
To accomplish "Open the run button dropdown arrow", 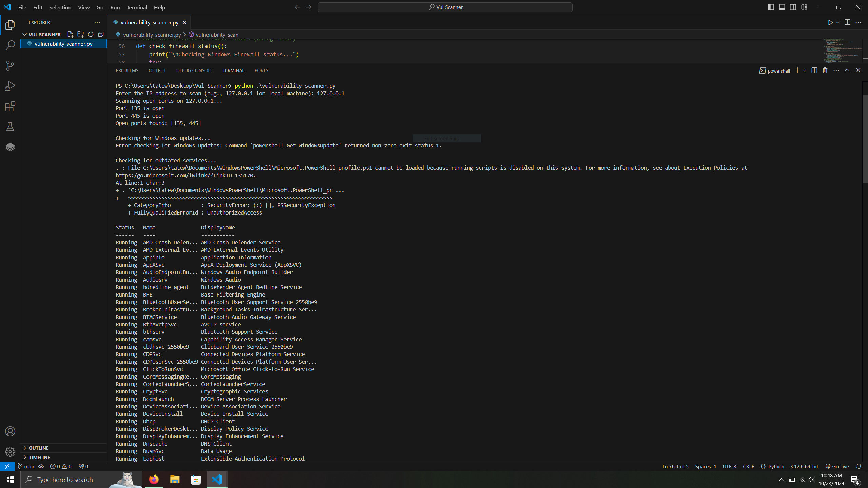I will pos(837,22).
